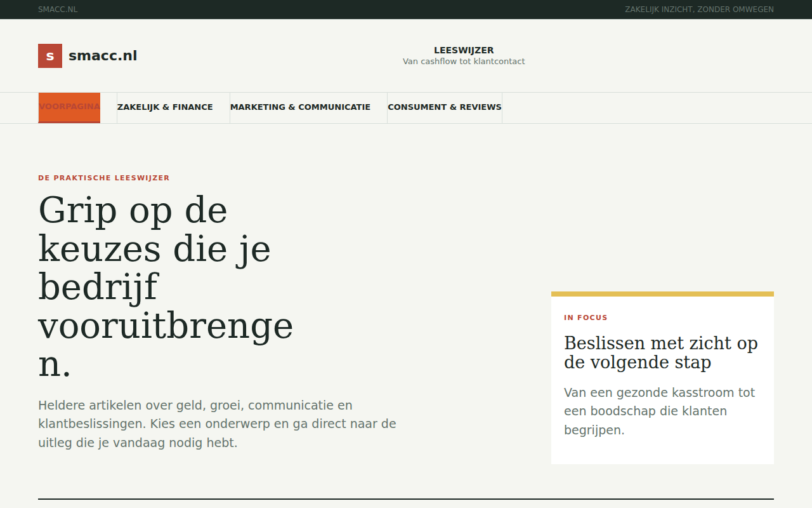Click the red 's' logo icon
Image resolution: width=812 pixels, height=508 pixels.
tap(50, 56)
